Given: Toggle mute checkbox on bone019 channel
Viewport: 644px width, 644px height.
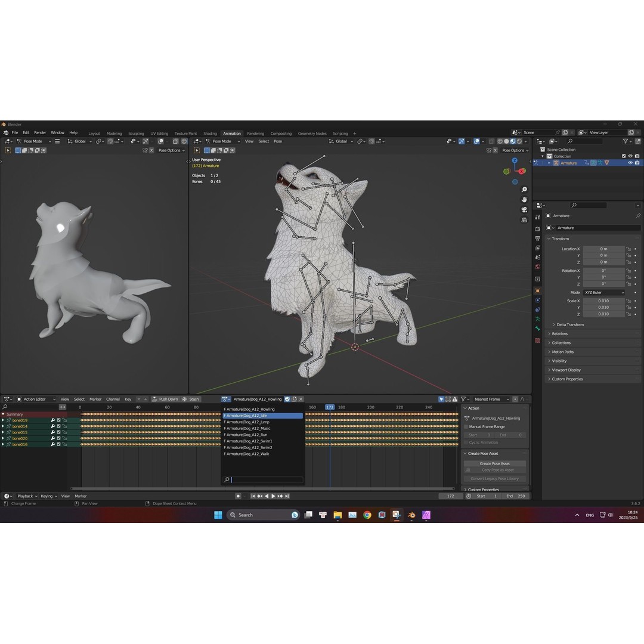Looking at the screenshot, I should [x=58, y=420].
